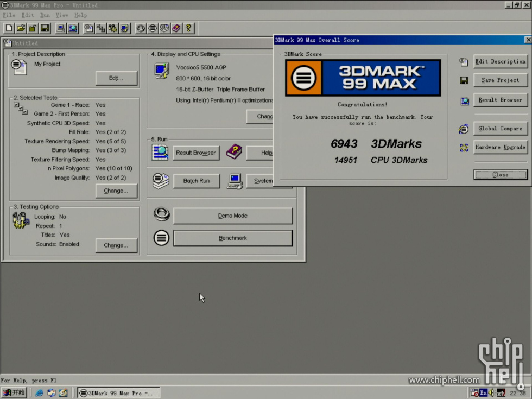Click the computer icon beside the System button
Image resolution: width=532 pixels, height=399 pixels.
tap(235, 181)
